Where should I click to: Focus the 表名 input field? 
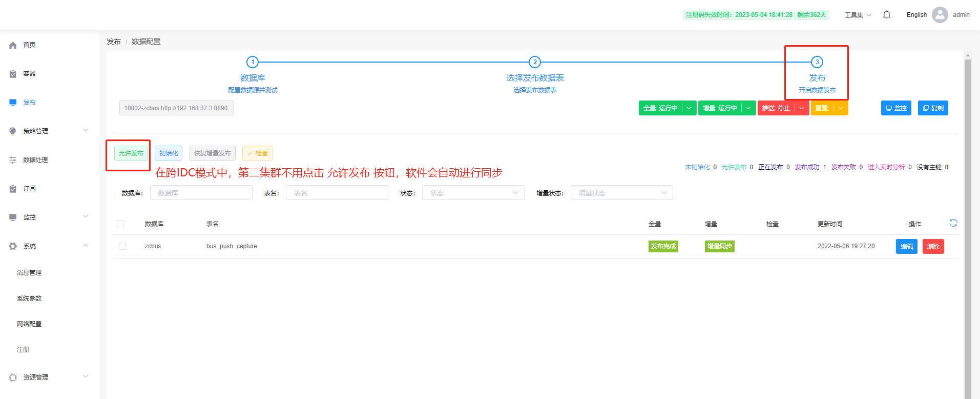(x=337, y=193)
